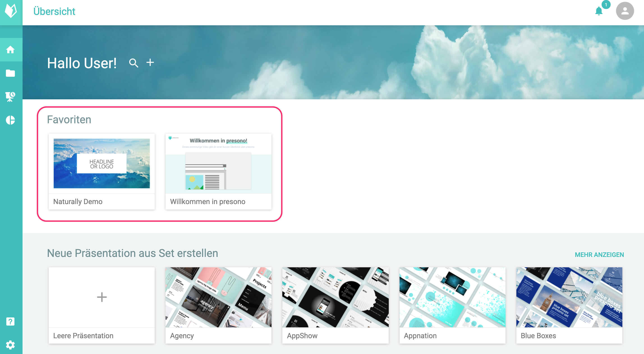Screen dimensions: 644x354
Task: Click the Blue Boxes label text
Action: 538,336
